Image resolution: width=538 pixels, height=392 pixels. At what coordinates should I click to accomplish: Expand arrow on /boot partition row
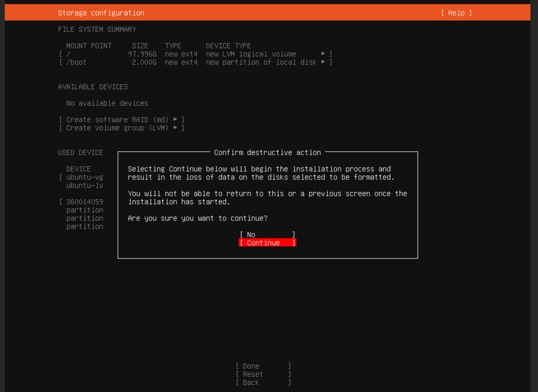pos(323,62)
